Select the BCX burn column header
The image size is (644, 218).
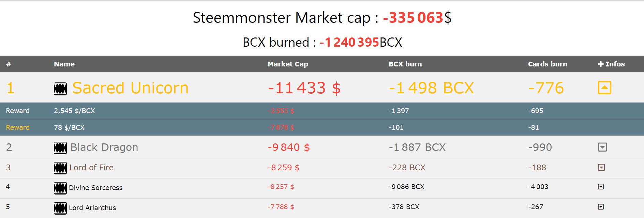click(x=405, y=64)
